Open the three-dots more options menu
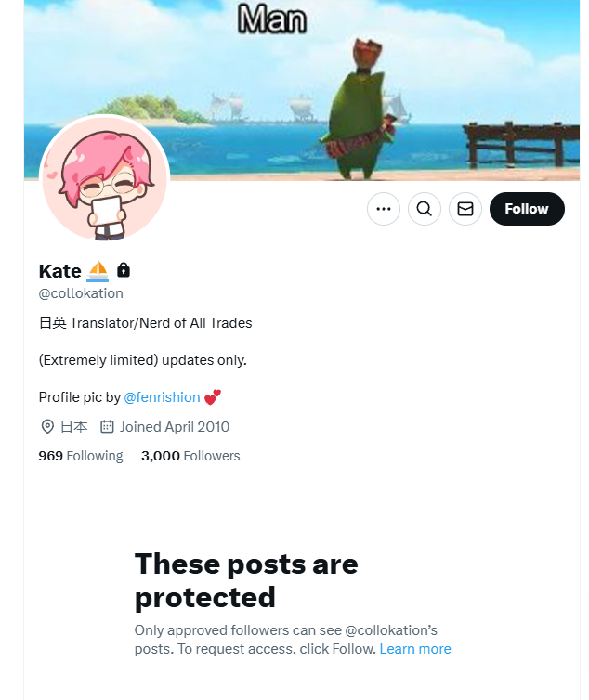 tap(384, 209)
